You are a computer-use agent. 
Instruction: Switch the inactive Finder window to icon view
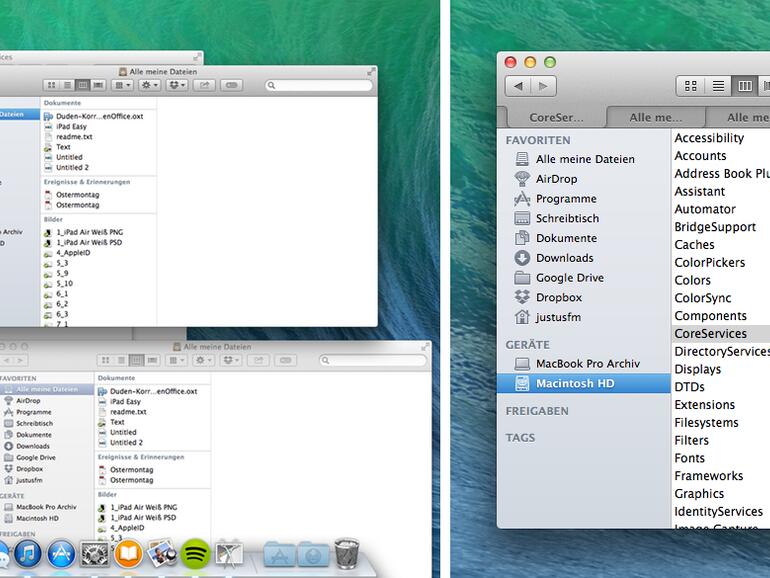click(x=105, y=360)
